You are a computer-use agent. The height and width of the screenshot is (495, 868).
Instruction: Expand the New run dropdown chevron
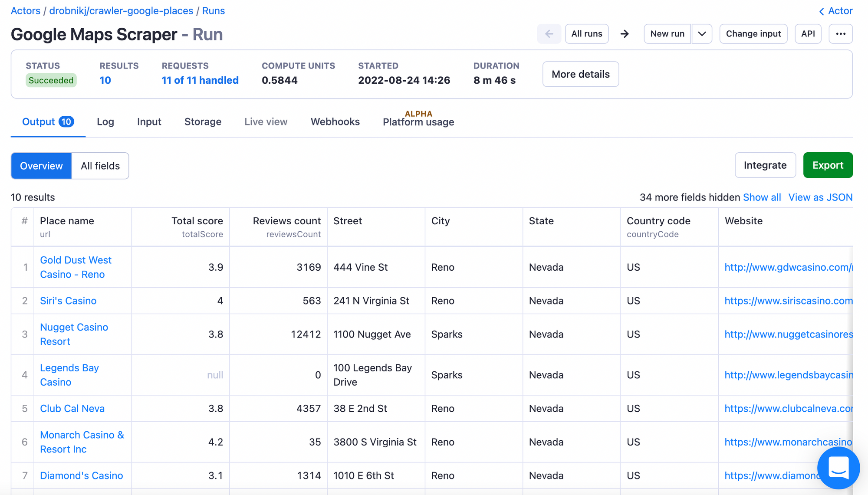pyautogui.click(x=701, y=33)
